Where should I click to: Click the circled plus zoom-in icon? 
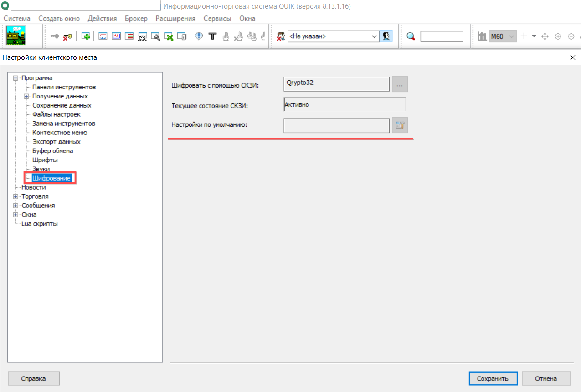(x=558, y=36)
